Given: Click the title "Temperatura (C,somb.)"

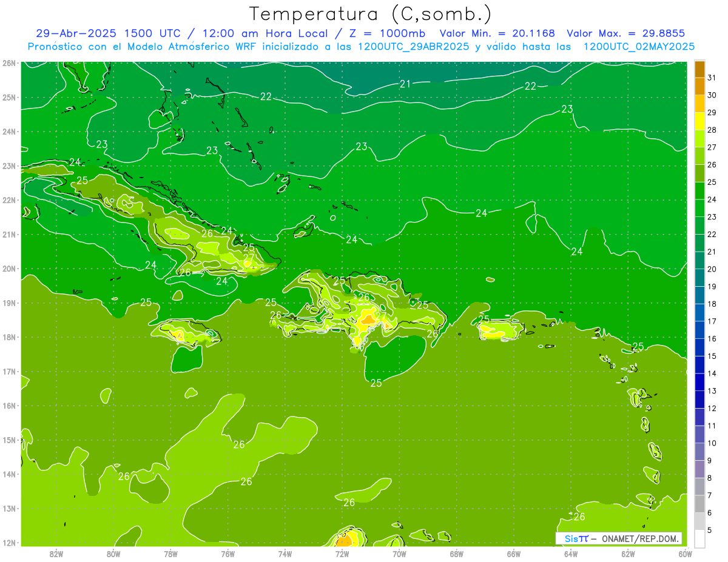Looking at the screenshot, I should pos(371,14).
